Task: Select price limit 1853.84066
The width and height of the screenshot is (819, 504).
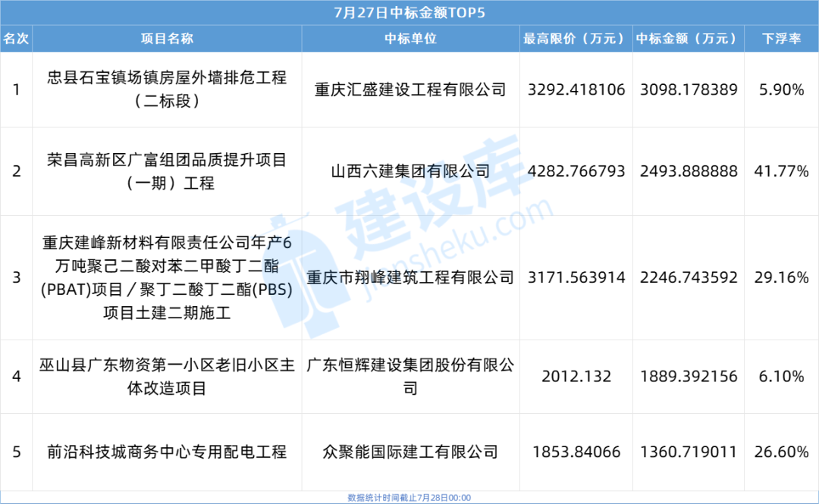Action: click(576, 452)
